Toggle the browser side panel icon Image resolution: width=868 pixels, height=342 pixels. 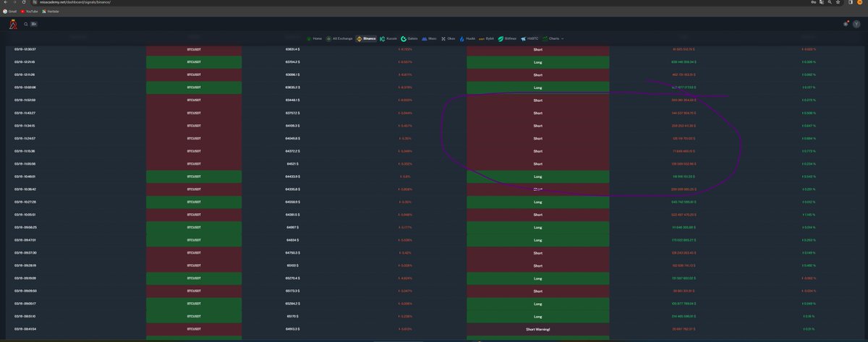[x=850, y=2]
